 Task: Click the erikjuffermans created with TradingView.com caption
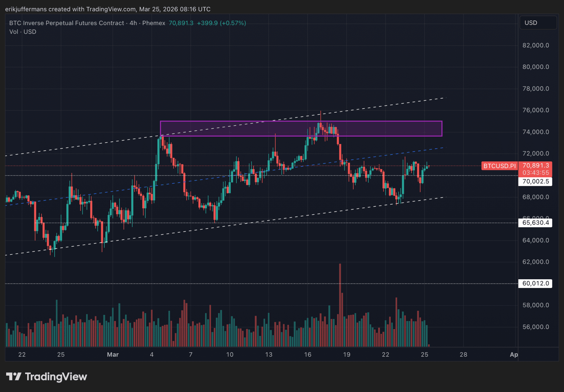(108, 9)
